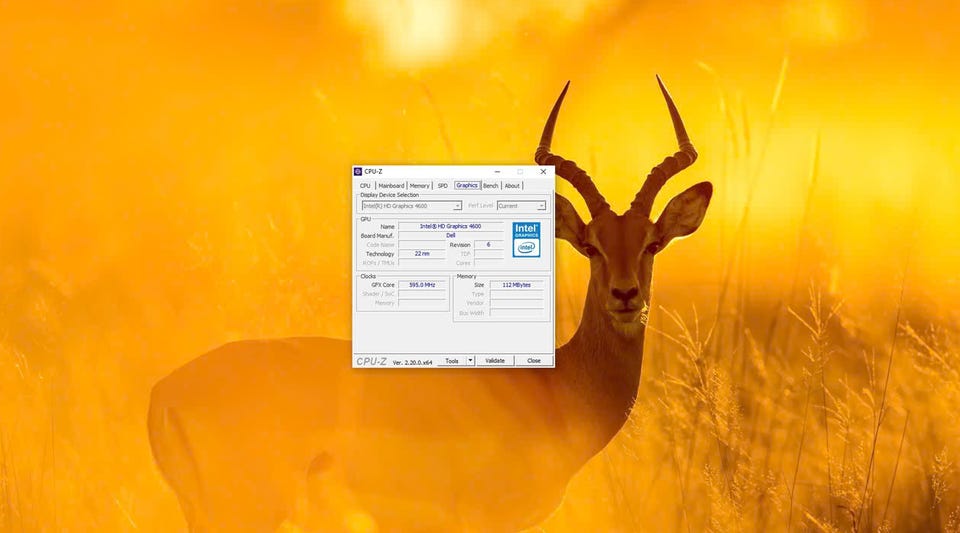Open the About tab
Screen dimensions: 960x533
[512, 185]
